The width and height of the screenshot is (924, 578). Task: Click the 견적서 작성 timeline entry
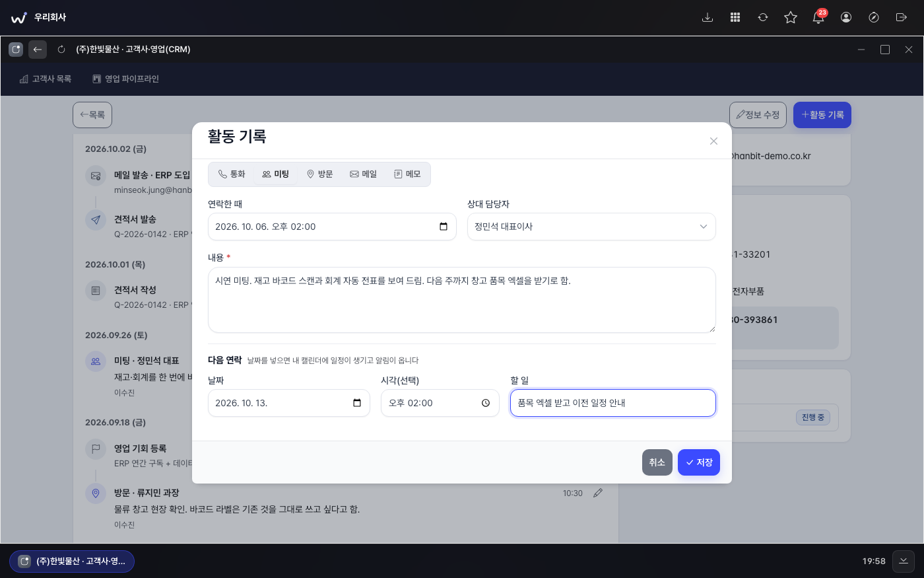click(x=135, y=290)
